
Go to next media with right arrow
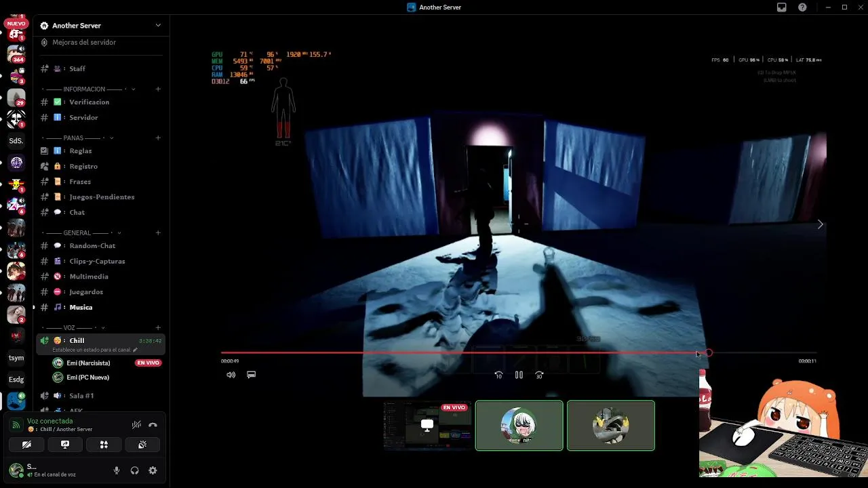(820, 224)
